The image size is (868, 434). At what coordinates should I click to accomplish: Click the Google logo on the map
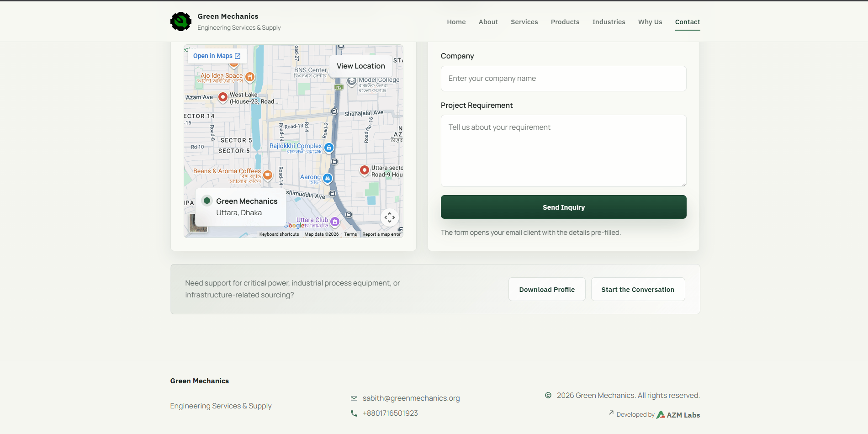tap(294, 225)
